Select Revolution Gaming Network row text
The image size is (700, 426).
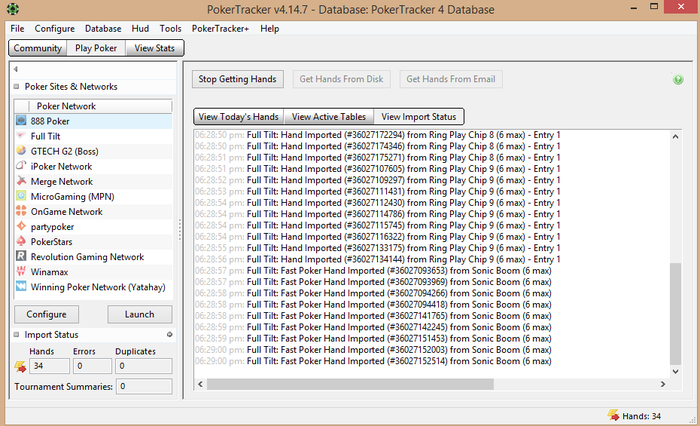click(x=87, y=257)
